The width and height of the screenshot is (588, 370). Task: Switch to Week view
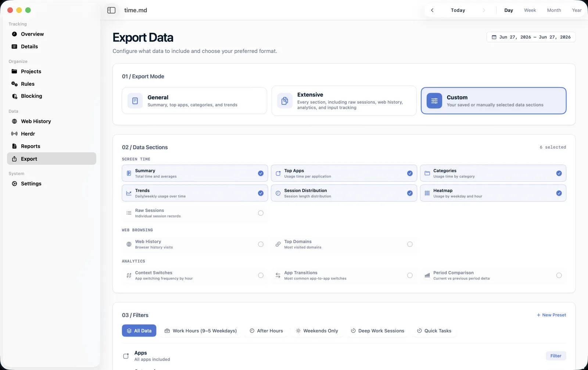click(x=530, y=10)
